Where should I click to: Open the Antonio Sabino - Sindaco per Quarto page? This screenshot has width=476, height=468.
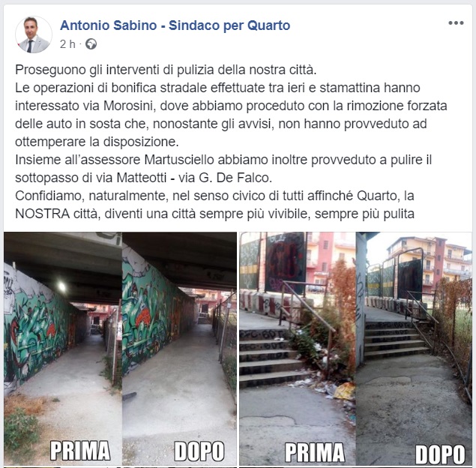[x=175, y=25]
